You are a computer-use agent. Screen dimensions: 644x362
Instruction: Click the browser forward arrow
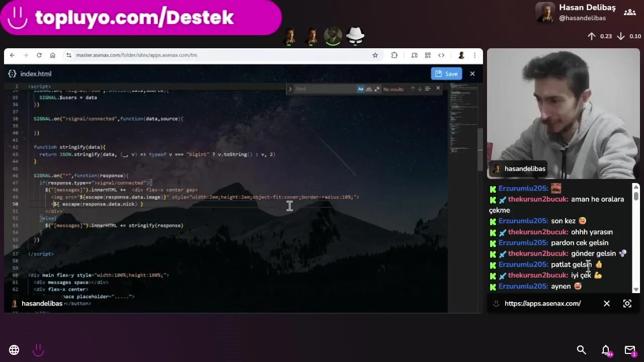click(26, 55)
